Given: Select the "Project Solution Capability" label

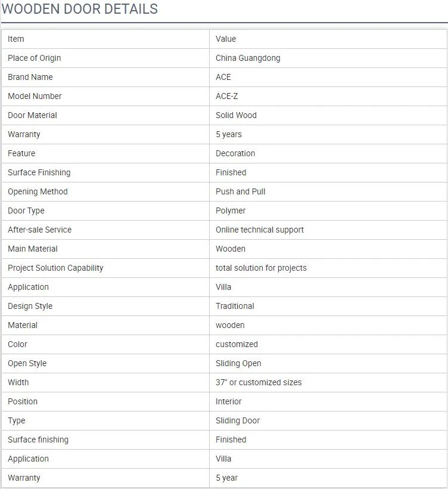Looking at the screenshot, I should pos(55,268).
